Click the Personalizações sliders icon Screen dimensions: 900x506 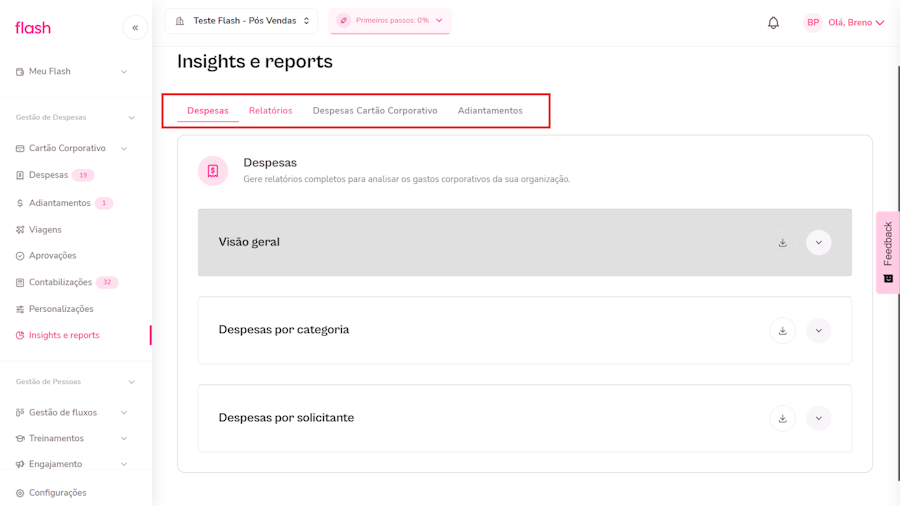coord(20,309)
